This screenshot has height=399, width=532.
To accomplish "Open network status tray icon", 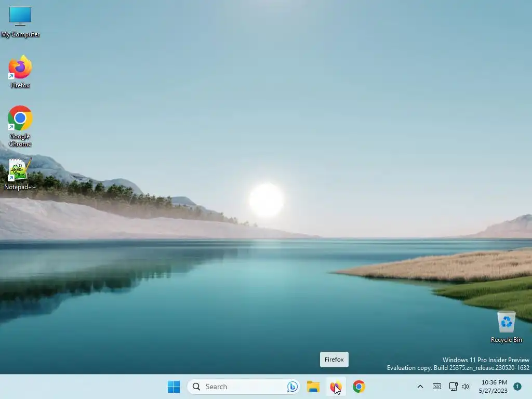I will click(x=453, y=387).
